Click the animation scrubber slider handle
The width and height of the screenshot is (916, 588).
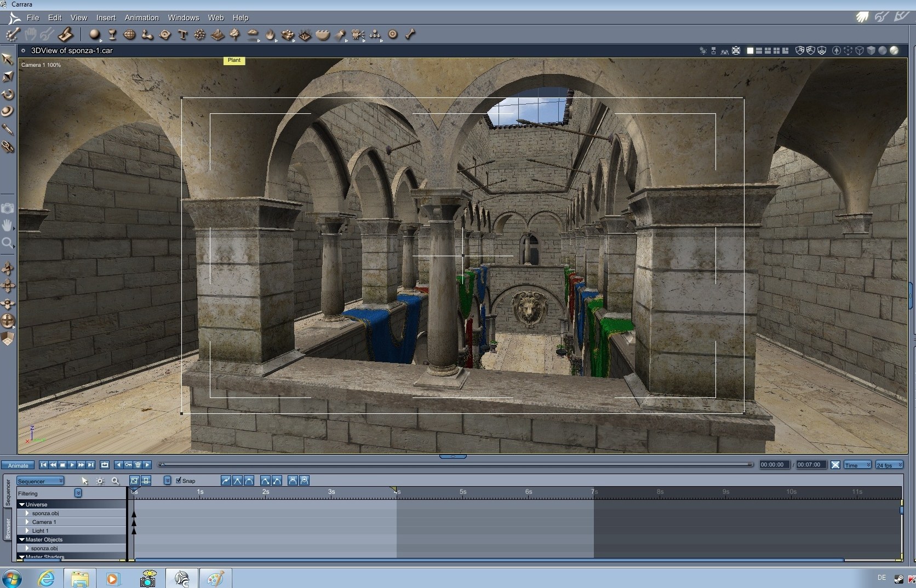click(x=162, y=465)
